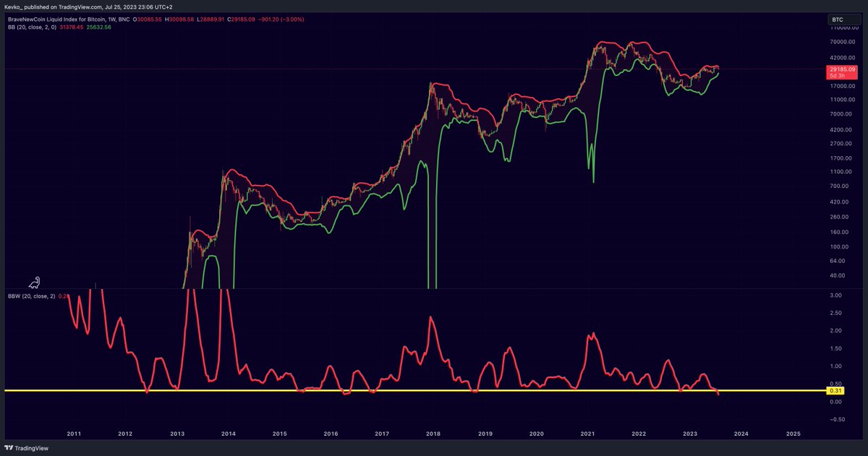868x456 pixels.
Task: Click the 2024 label on time axis
Action: (741, 434)
